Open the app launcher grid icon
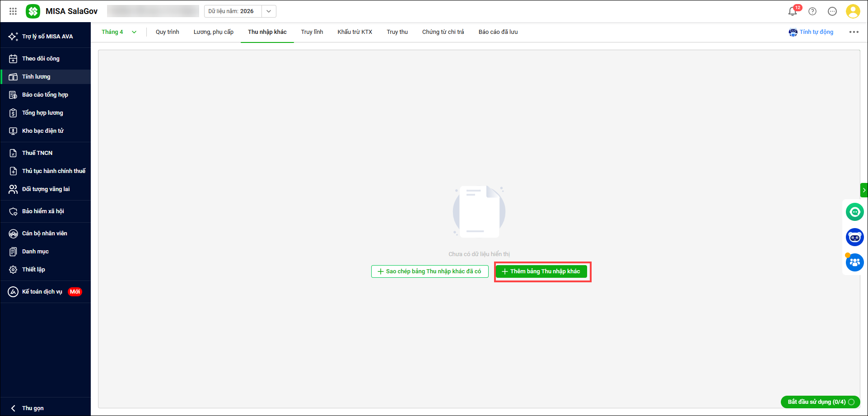This screenshot has height=416, width=868. (x=13, y=11)
